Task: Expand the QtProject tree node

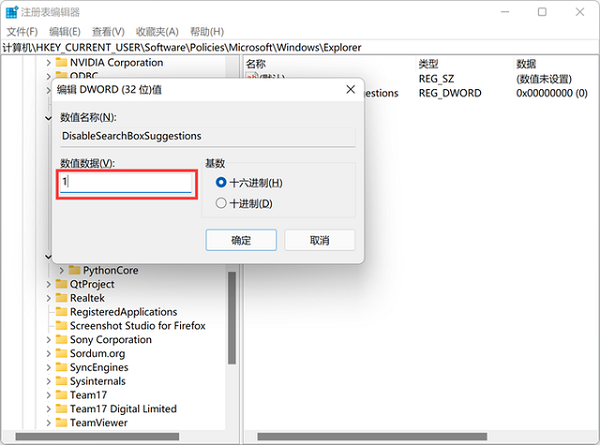Action: tap(48, 284)
